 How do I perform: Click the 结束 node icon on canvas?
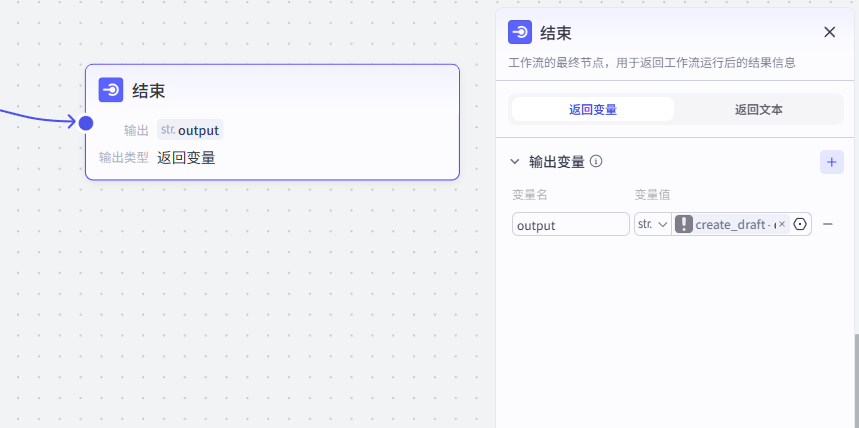tap(111, 90)
